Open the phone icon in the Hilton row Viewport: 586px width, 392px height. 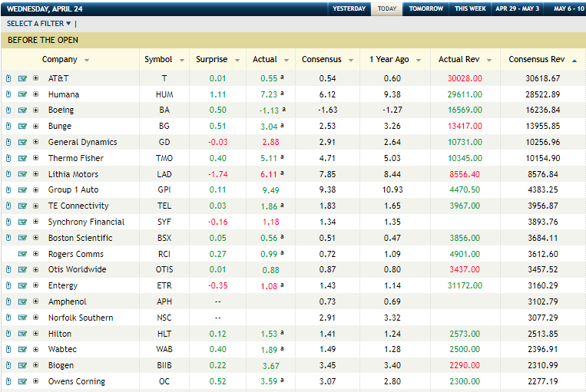[8, 334]
